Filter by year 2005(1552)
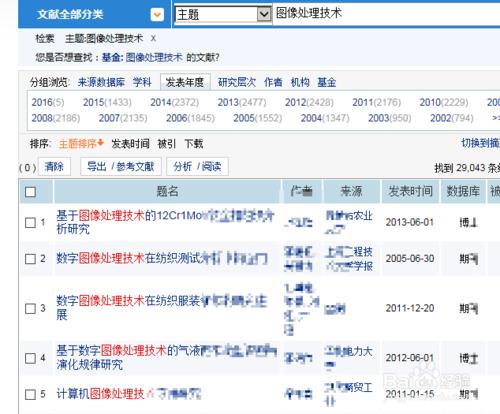This screenshot has width=500, height=414. 258,118
